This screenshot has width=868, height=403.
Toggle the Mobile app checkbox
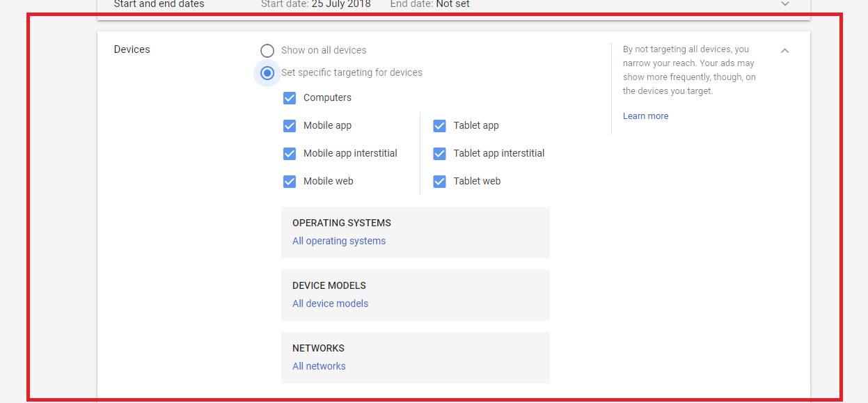tap(290, 125)
